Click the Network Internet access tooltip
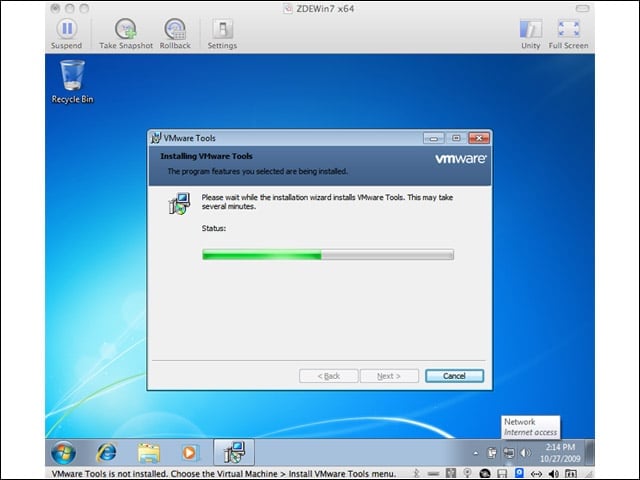The image size is (640, 480). pos(531,427)
